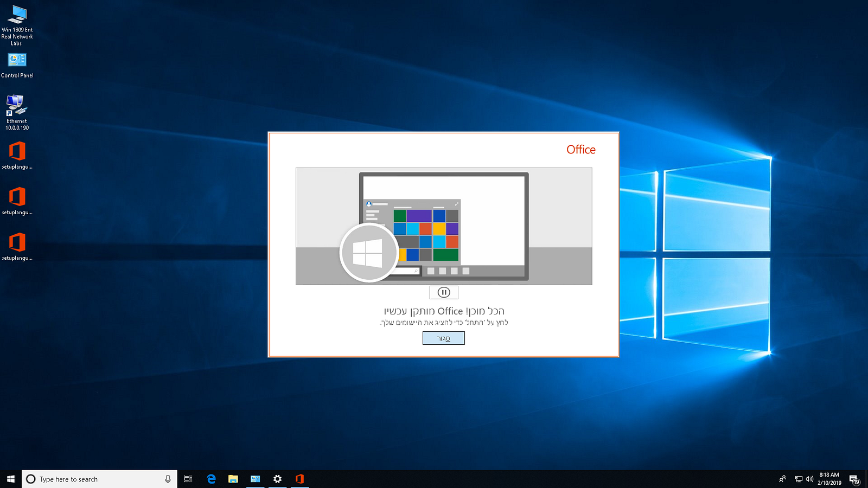Select the Ethernet 10.0.0.190 desktop shortcut
This screenshot has width=868, height=488.
click(x=17, y=112)
